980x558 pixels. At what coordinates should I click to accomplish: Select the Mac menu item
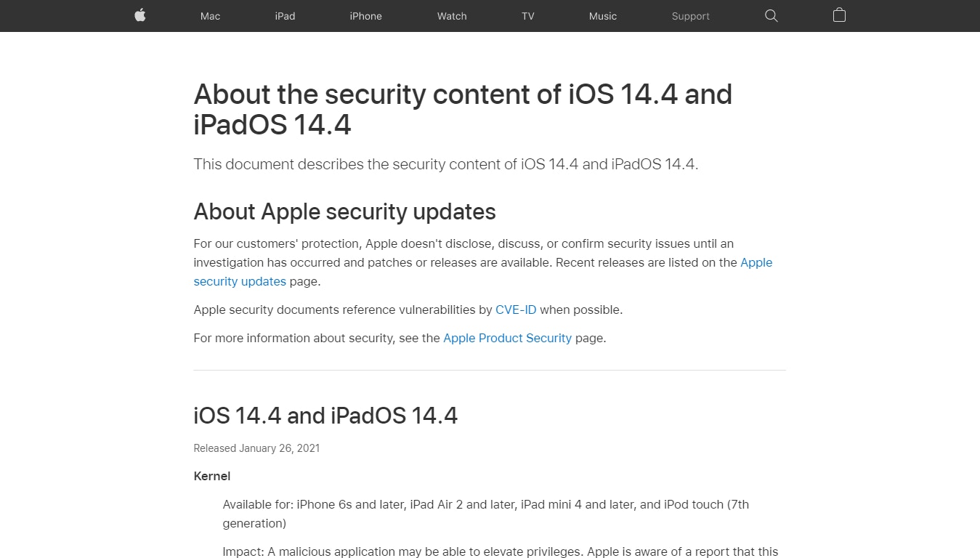[x=210, y=16]
